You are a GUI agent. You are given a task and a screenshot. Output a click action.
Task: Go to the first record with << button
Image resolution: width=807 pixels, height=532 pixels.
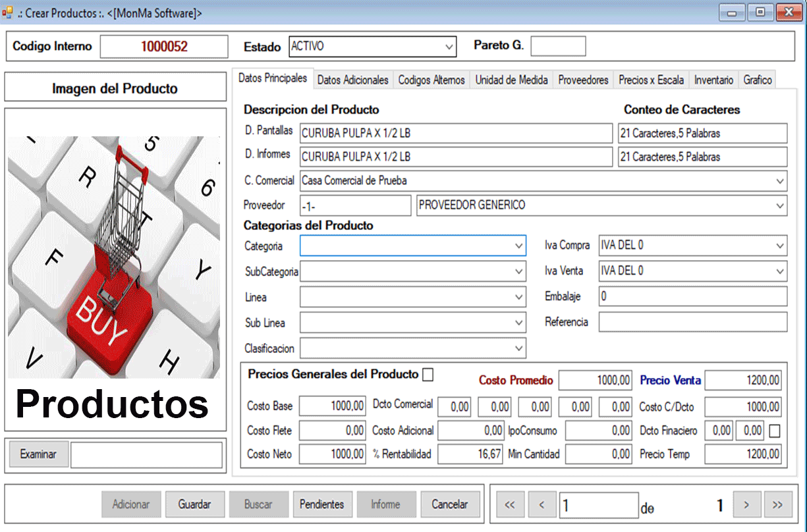pos(509,505)
